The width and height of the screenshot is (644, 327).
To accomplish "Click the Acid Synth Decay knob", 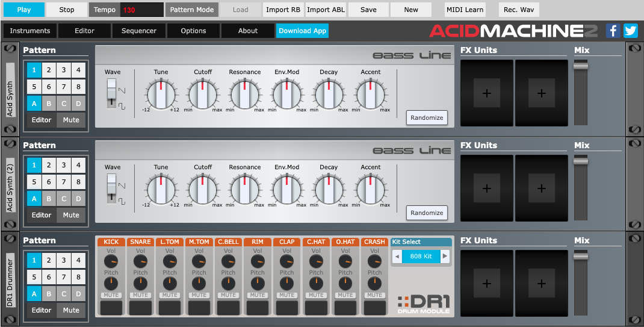I will (x=329, y=95).
